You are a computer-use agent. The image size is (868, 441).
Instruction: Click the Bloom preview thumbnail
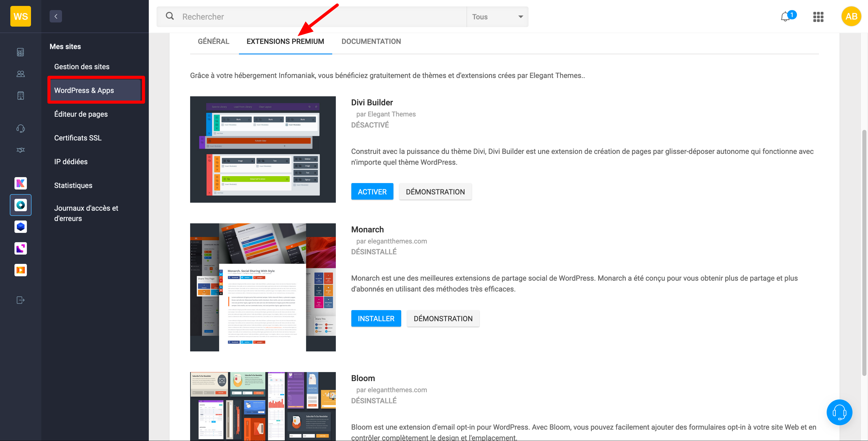click(263, 406)
